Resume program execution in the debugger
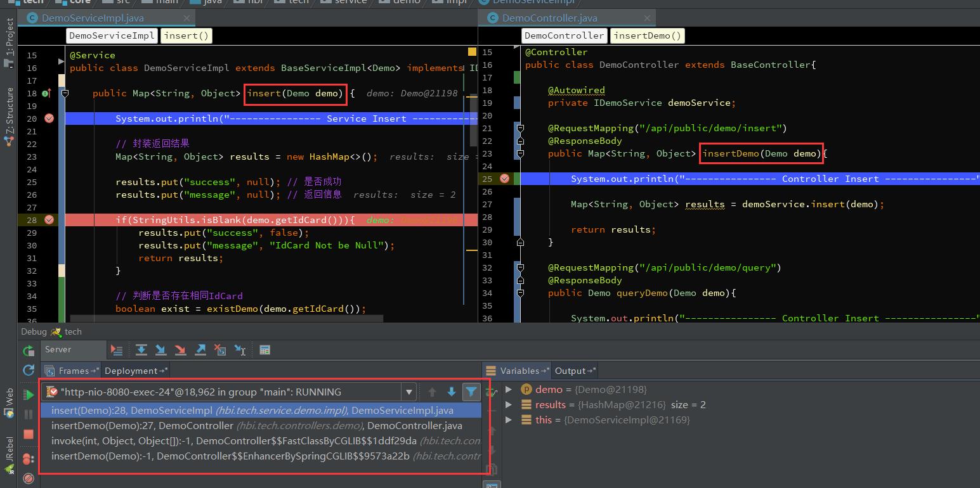This screenshot has width=980, height=488. coord(28,394)
